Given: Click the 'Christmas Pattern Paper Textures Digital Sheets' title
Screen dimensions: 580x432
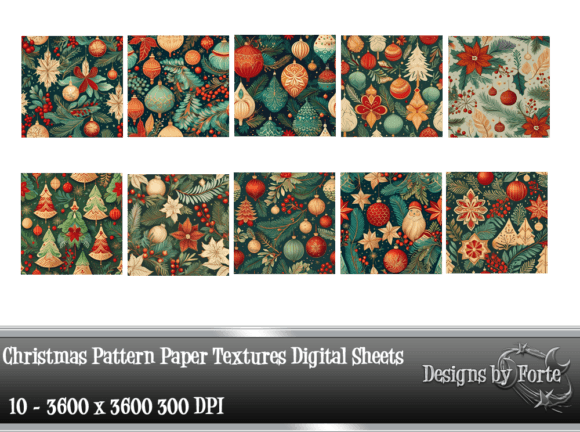Looking at the screenshot, I should click(x=203, y=357).
